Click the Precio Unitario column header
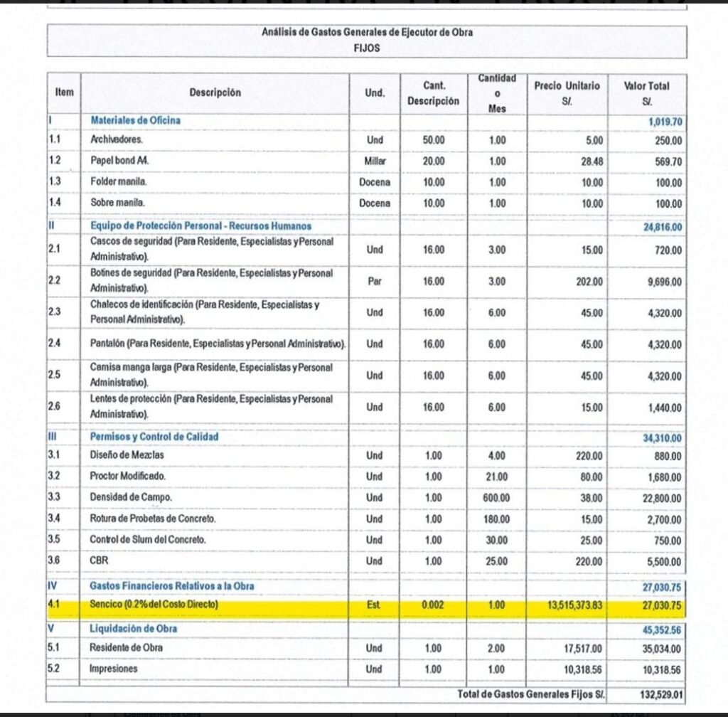The width and height of the screenshot is (728, 717). click(567, 93)
